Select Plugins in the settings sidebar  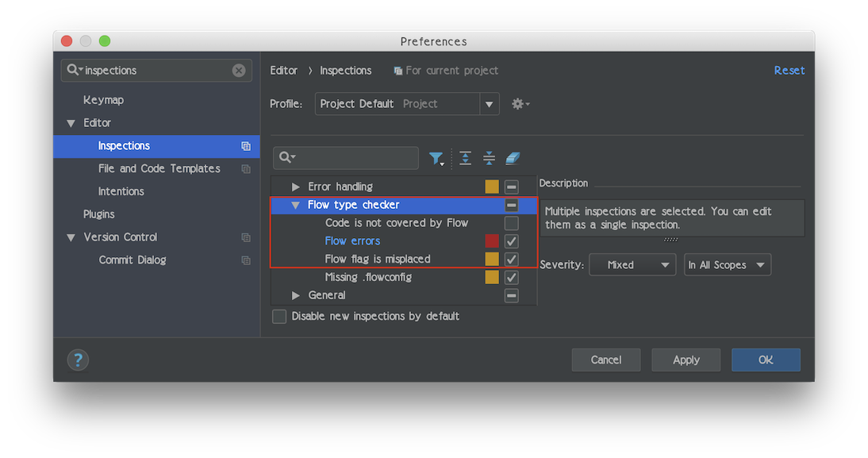[x=98, y=214]
